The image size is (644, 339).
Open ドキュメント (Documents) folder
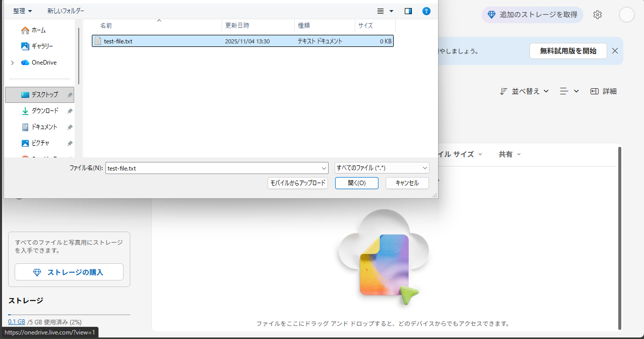44,127
